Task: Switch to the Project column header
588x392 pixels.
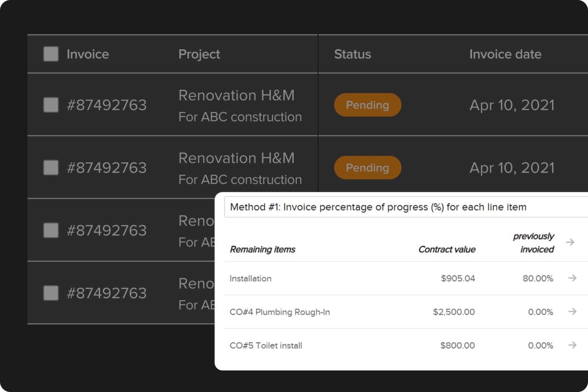Action: pos(199,54)
